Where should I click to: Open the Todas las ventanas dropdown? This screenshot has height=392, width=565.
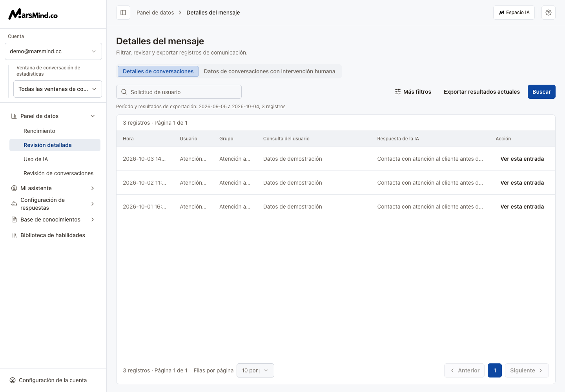point(58,89)
